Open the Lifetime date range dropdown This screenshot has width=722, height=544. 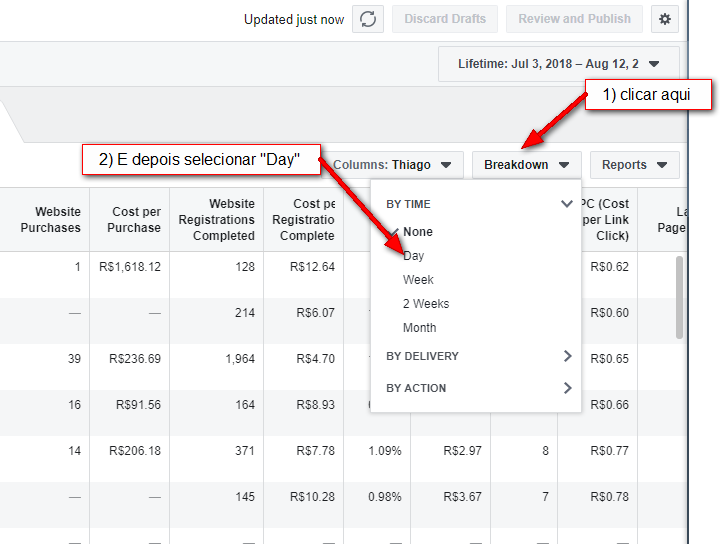558,64
